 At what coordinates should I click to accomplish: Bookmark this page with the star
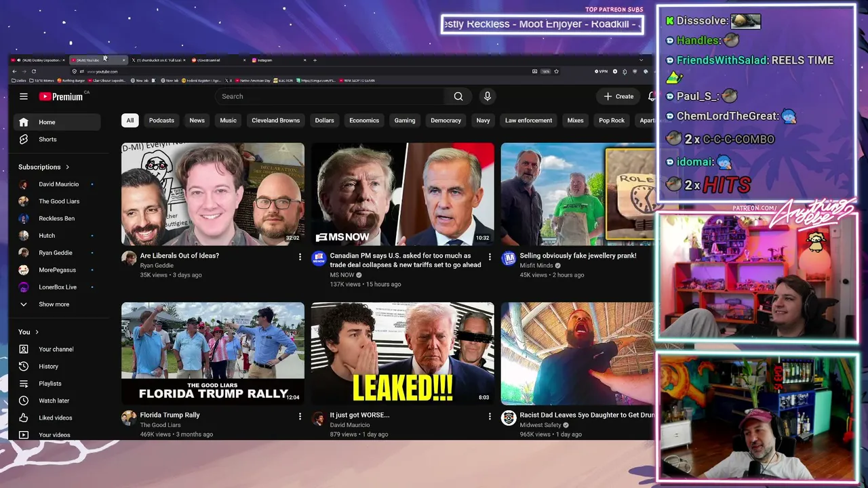557,71
